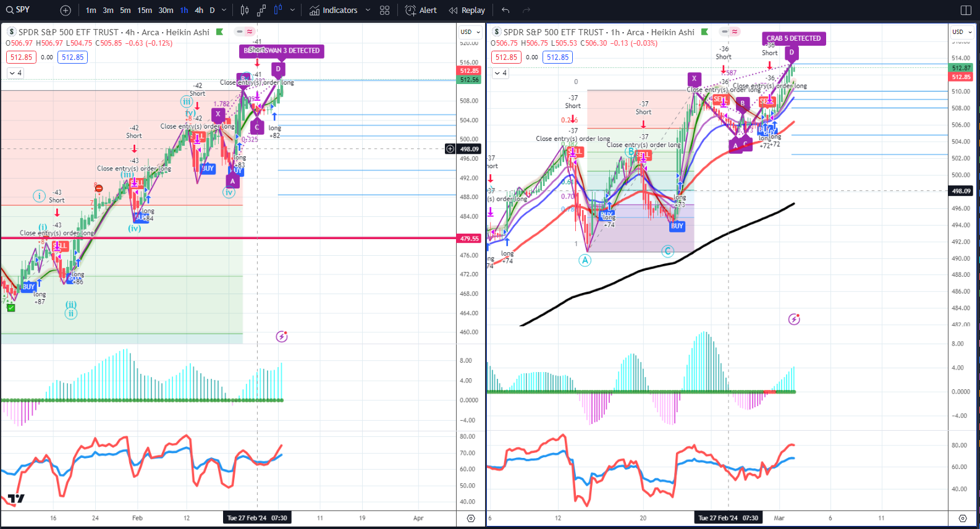Click the stepped-squares icon beside bar style
Viewport: 980px width, 529px height.
click(261, 11)
